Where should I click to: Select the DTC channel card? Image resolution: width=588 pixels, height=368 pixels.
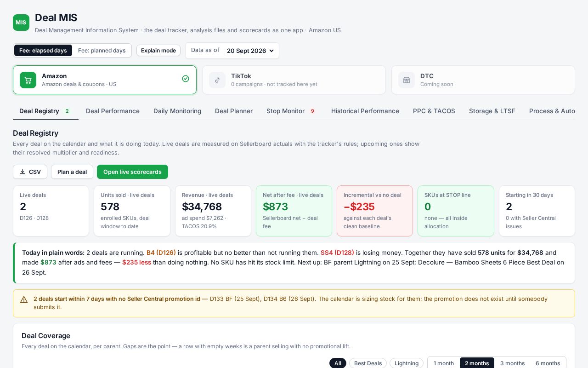pyautogui.click(x=483, y=80)
